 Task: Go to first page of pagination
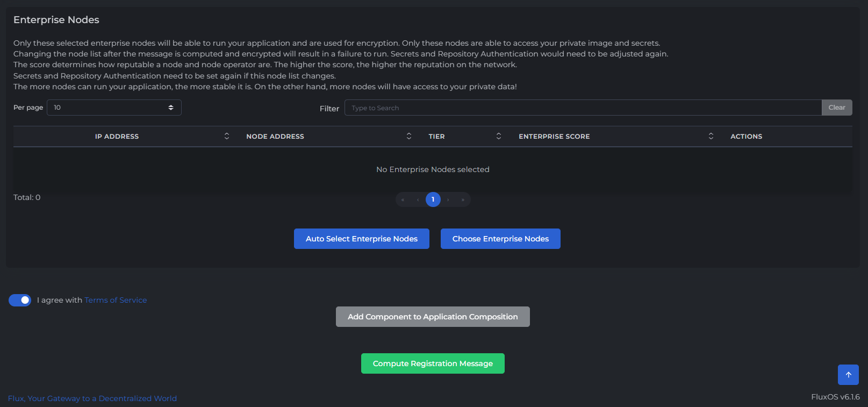[x=403, y=200]
